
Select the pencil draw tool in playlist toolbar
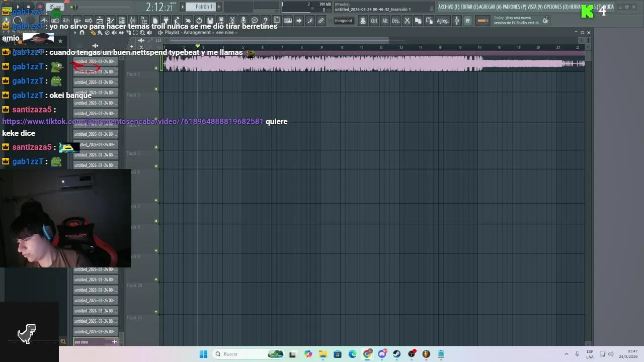tap(93, 33)
